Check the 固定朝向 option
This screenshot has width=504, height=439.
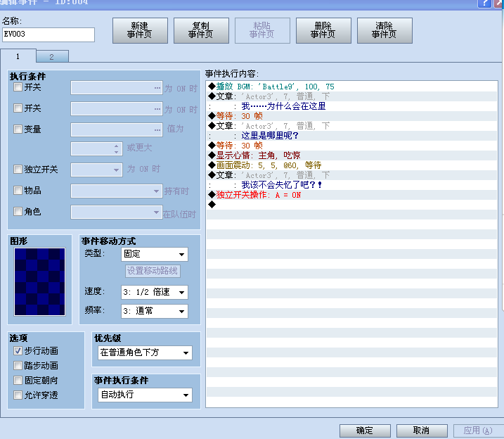point(18,381)
